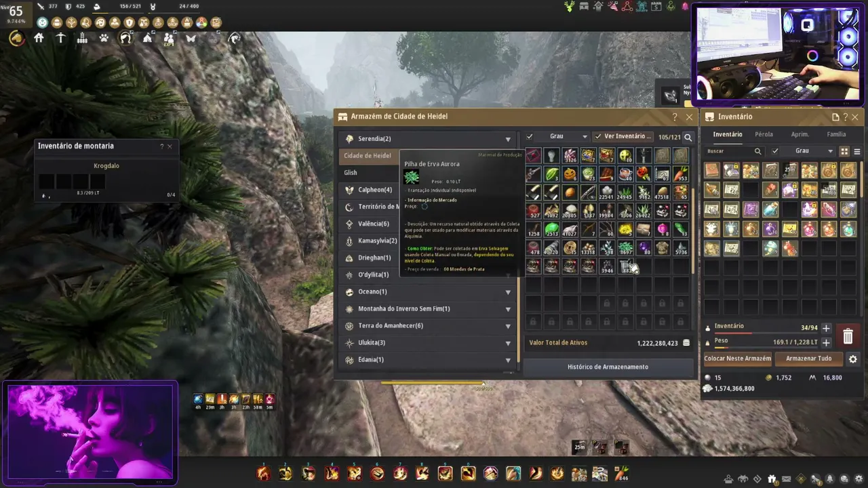This screenshot has width=868, height=488.
Task: Select the pumpkin item in the warehouse
Action: click(570, 175)
